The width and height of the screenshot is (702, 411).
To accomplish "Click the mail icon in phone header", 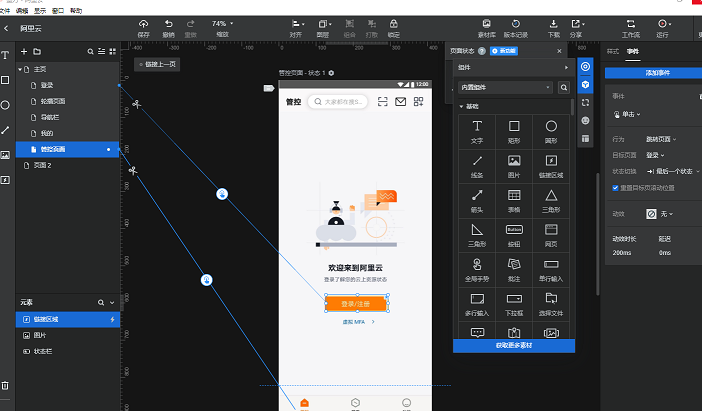I will [x=400, y=102].
